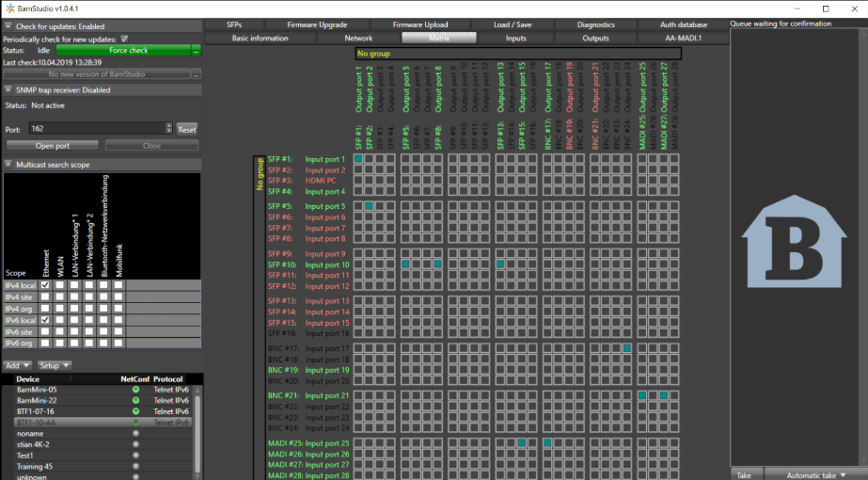Click the grey NetConf status dot for noname
Viewport: 868px width, 480px height.
135,434
